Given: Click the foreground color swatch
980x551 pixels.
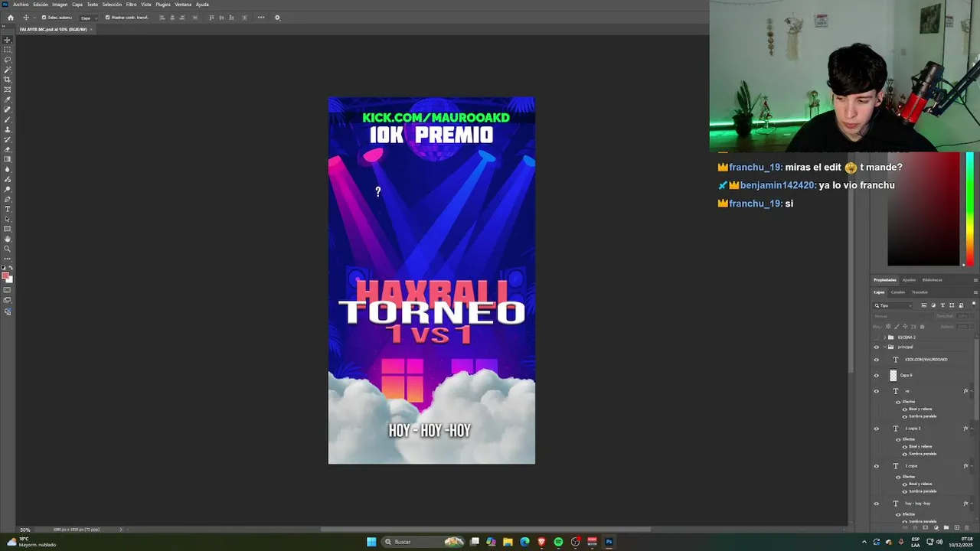Looking at the screenshot, I should tap(6, 276).
